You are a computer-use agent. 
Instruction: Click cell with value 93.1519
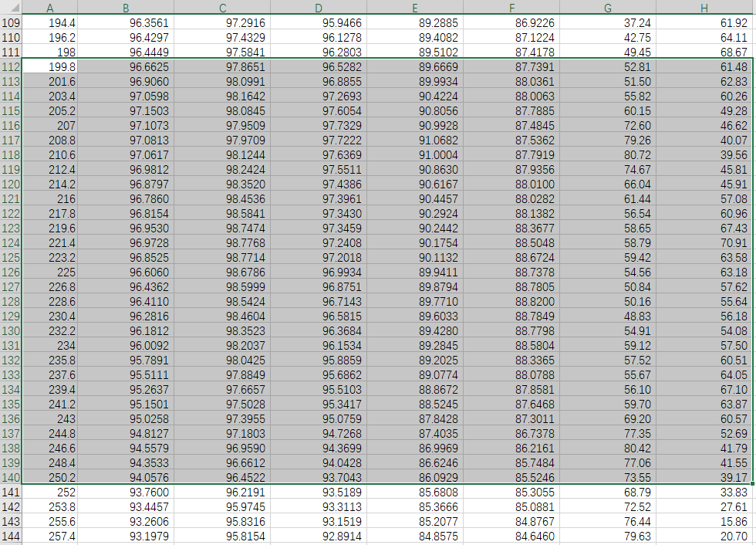pos(318,521)
